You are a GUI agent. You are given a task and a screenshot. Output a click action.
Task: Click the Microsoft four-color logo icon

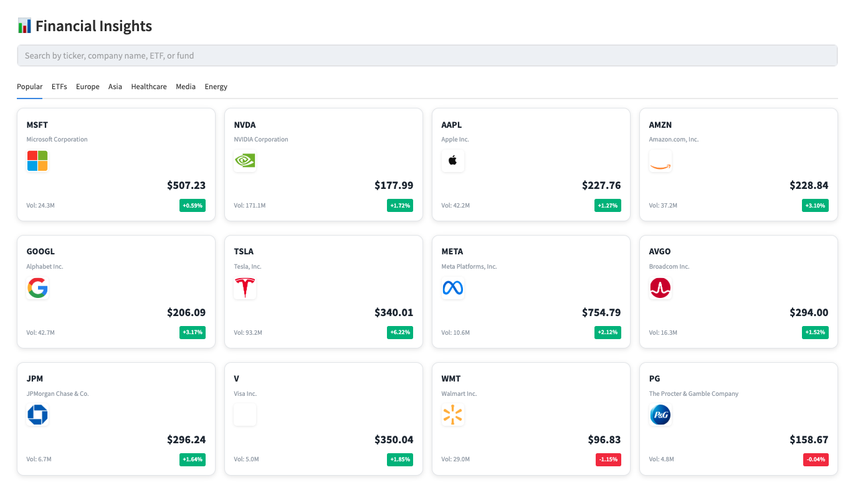tap(37, 161)
